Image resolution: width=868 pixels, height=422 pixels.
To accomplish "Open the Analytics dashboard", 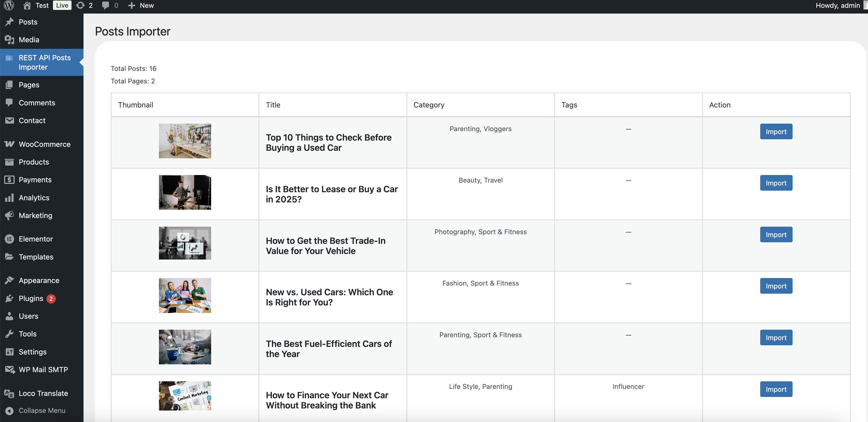I will tap(34, 197).
